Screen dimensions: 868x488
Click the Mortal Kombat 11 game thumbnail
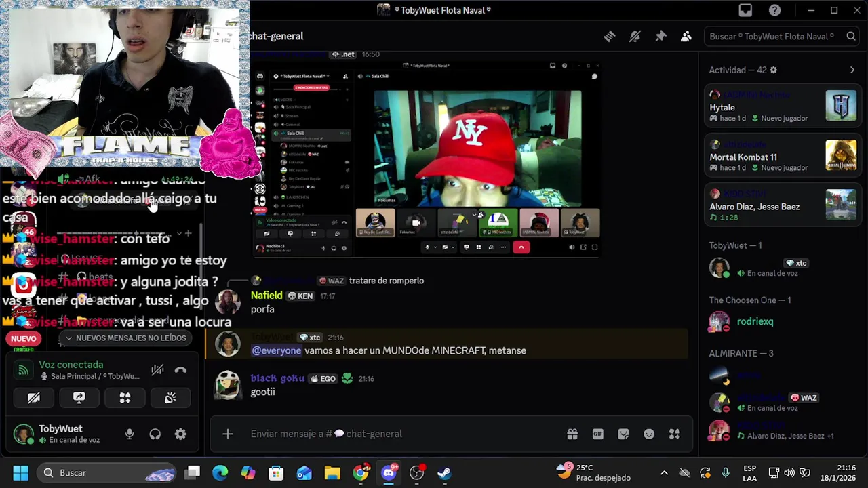pyautogui.click(x=841, y=156)
